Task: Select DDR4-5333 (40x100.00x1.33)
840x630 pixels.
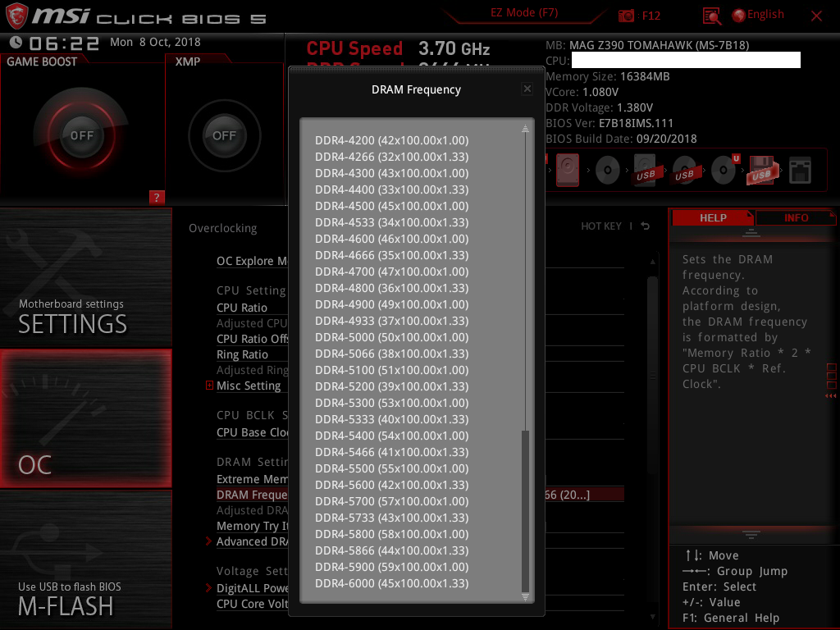Action: pos(391,419)
